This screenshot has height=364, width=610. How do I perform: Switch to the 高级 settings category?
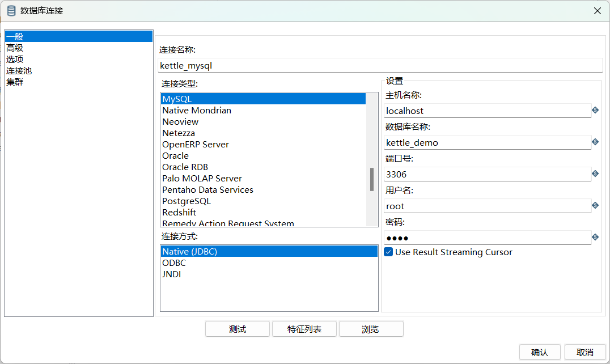[x=15, y=48]
